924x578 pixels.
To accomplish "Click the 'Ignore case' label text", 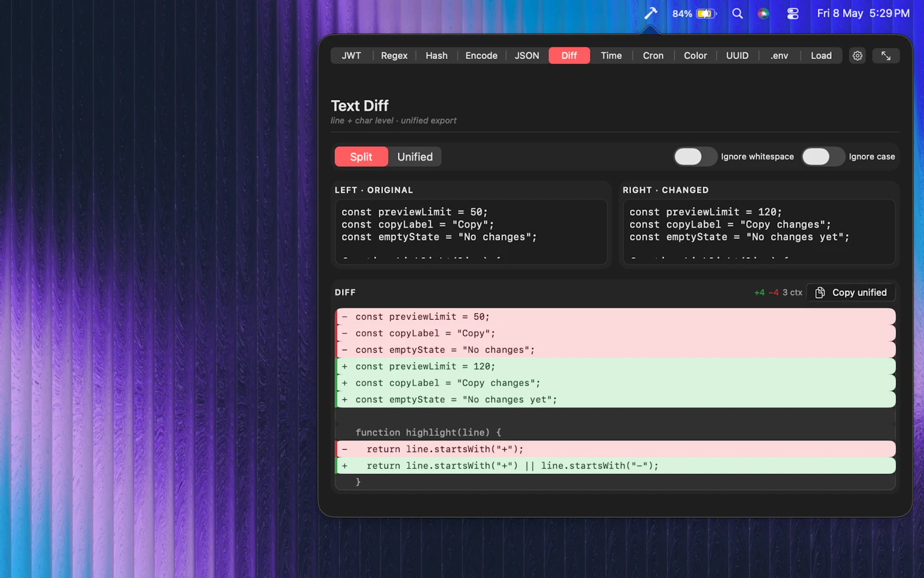I will coord(871,157).
